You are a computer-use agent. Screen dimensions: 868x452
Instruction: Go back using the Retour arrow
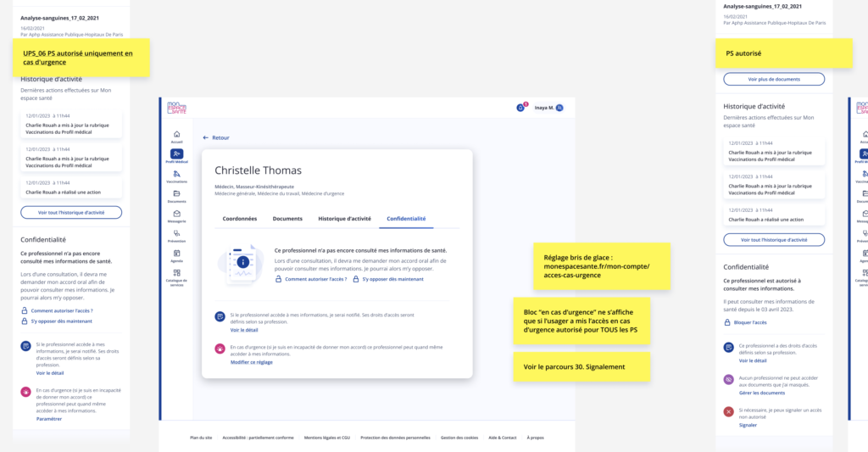tap(216, 137)
